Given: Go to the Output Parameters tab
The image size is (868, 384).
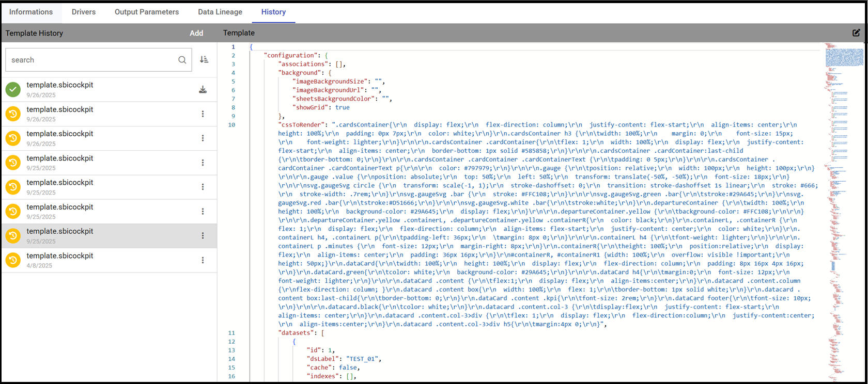Looking at the screenshot, I should click(147, 12).
